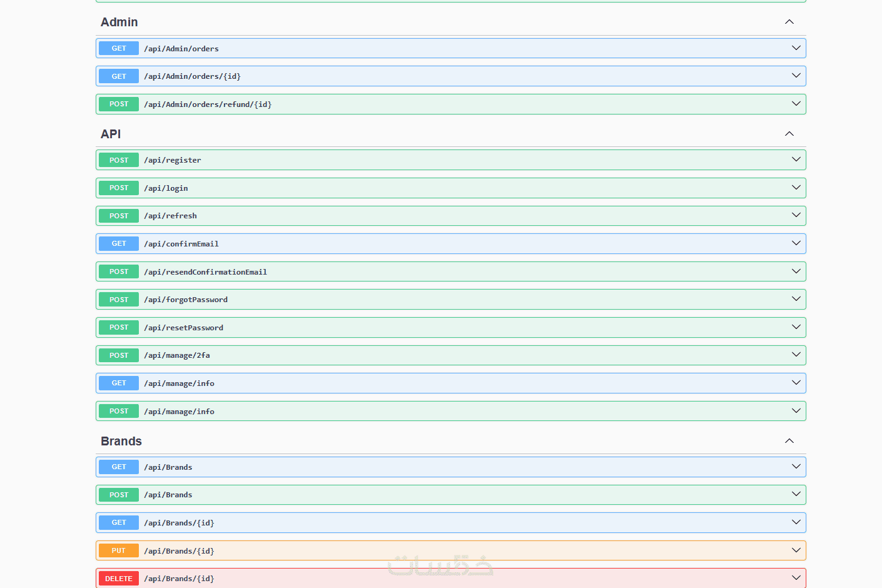
Task: Select the /api/forgotPassword path text
Action: 186,300
